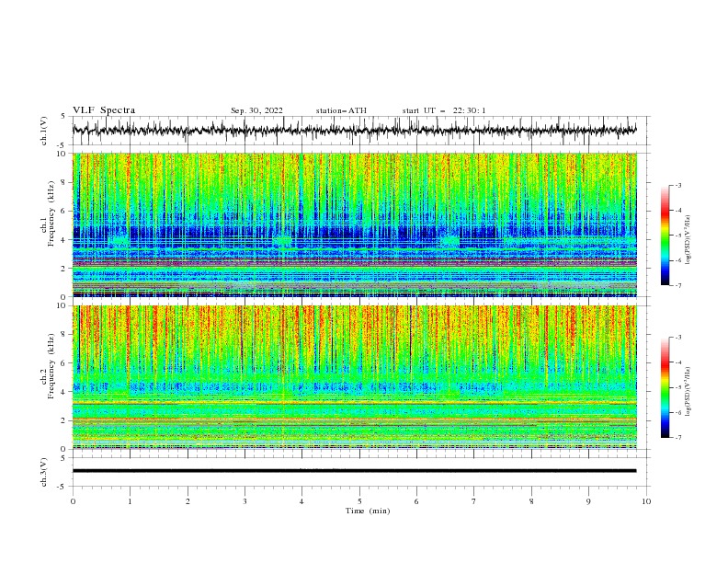728x563 pixels.
Task: Click the ch.2 frequency tick label "8"
Action: (x=64, y=335)
